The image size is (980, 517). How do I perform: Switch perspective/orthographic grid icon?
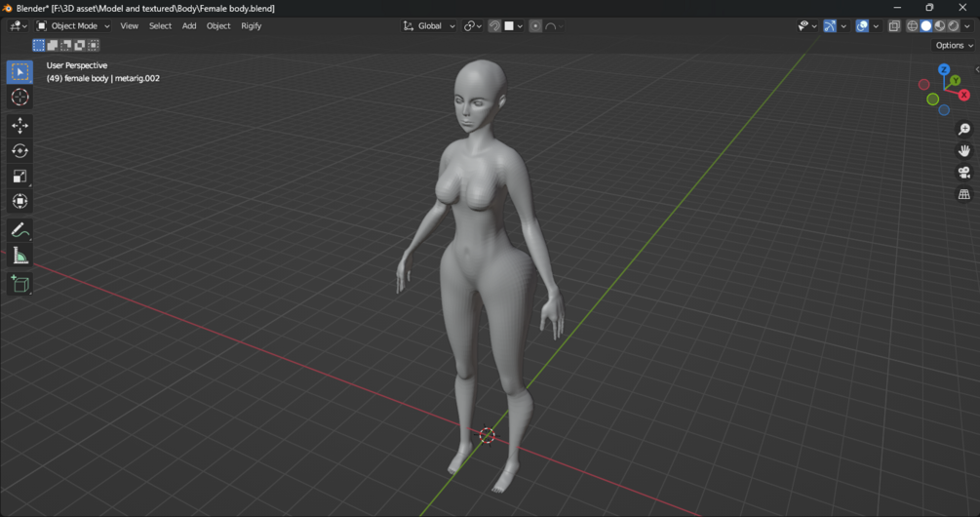pos(964,194)
